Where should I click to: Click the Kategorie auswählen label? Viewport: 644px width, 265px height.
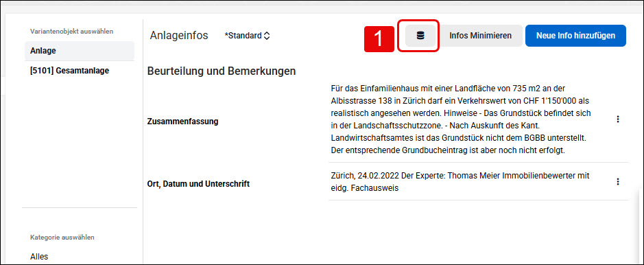click(x=62, y=238)
